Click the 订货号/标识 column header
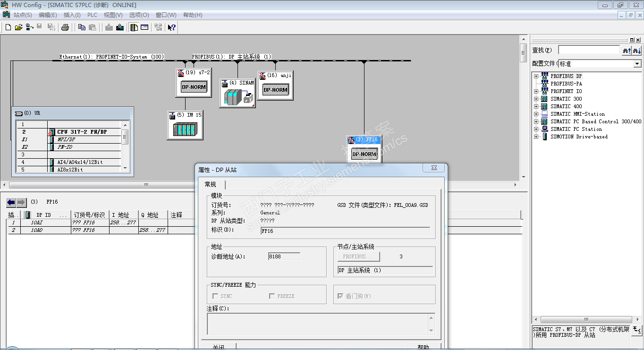Image resolution: width=644 pixels, height=350 pixels. coord(89,215)
